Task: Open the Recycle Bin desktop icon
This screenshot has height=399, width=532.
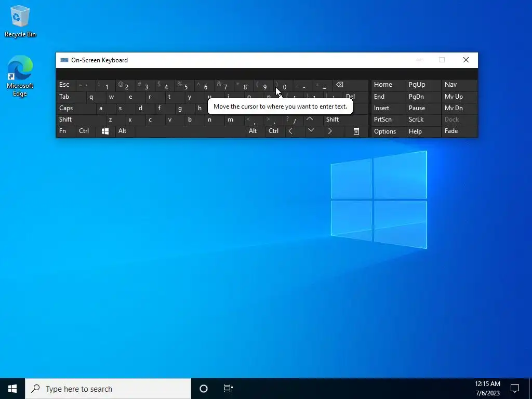Action: [20, 21]
